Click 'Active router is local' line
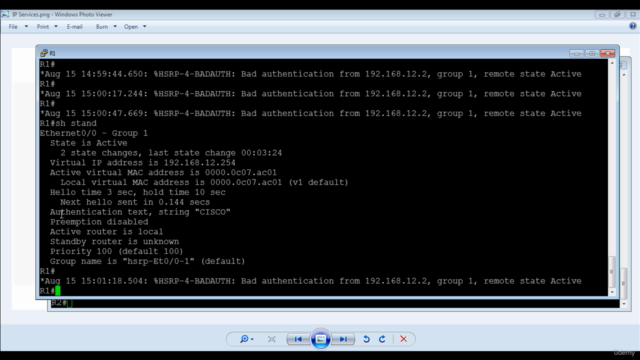The image size is (640, 360). click(107, 231)
